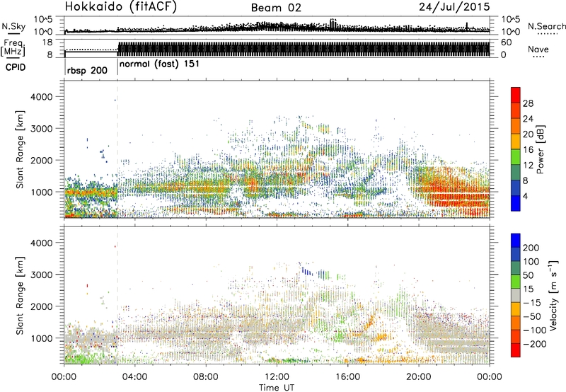
Task: Pick the bright blue segment above 200 velocity
Action: tap(516, 241)
